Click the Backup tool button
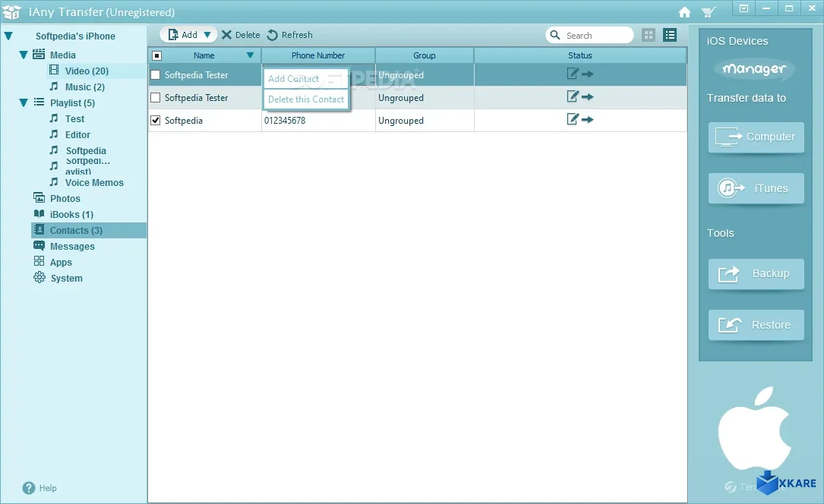Viewport: 824px width, 504px height. point(756,273)
